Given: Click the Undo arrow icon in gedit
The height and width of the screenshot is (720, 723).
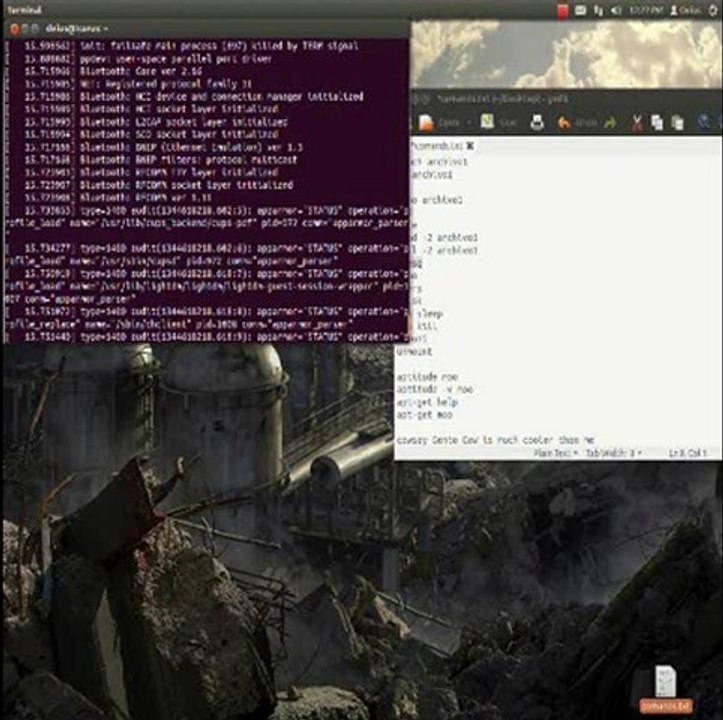Looking at the screenshot, I should [x=563, y=123].
